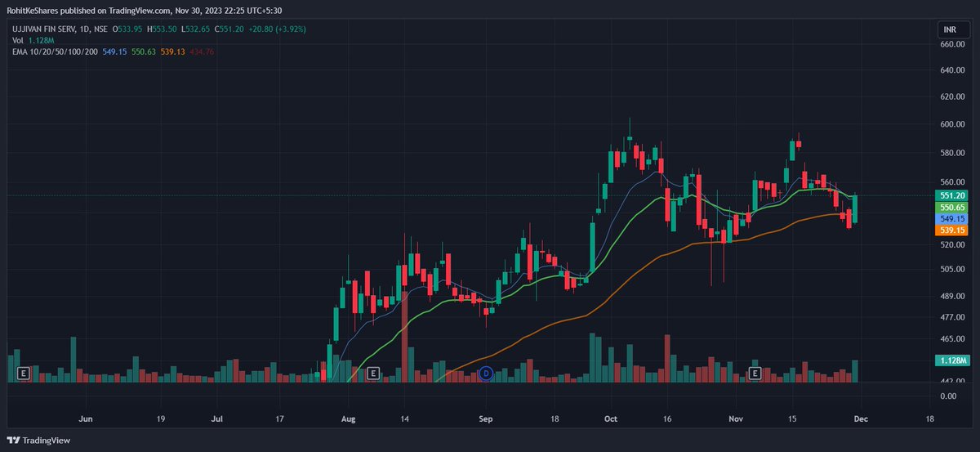Click the 560.00 price axis label

click(954, 182)
